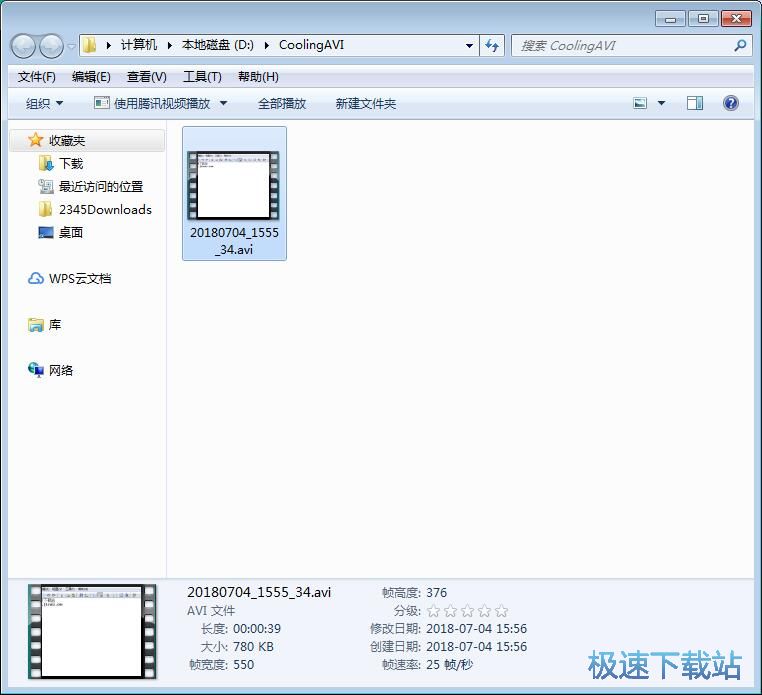
Task: Select 计算机 in the address path
Action: [x=139, y=45]
